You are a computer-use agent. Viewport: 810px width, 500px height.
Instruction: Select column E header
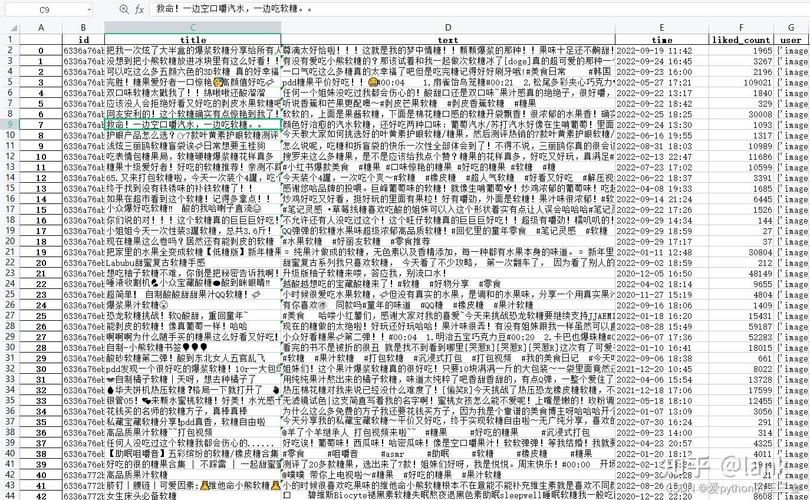pyautogui.click(x=662, y=28)
